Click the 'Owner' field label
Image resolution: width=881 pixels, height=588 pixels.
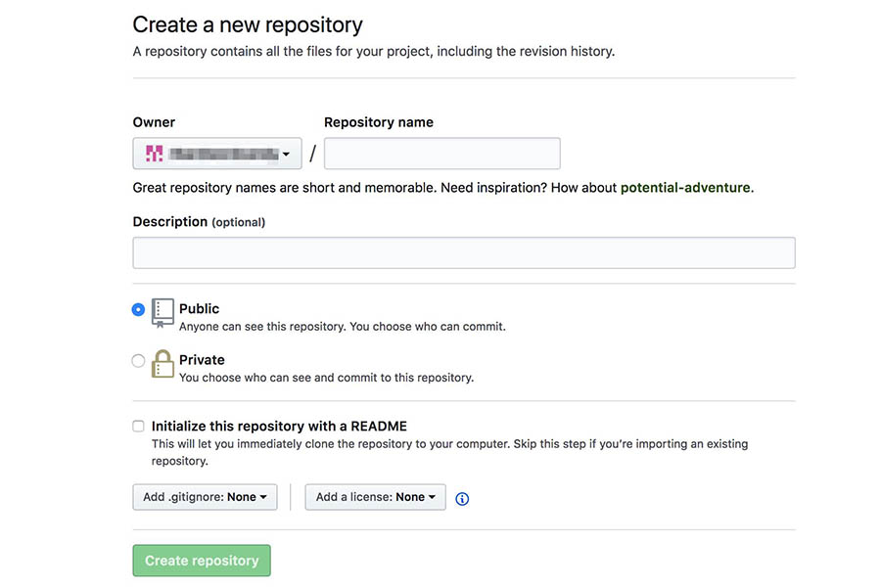(154, 122)
